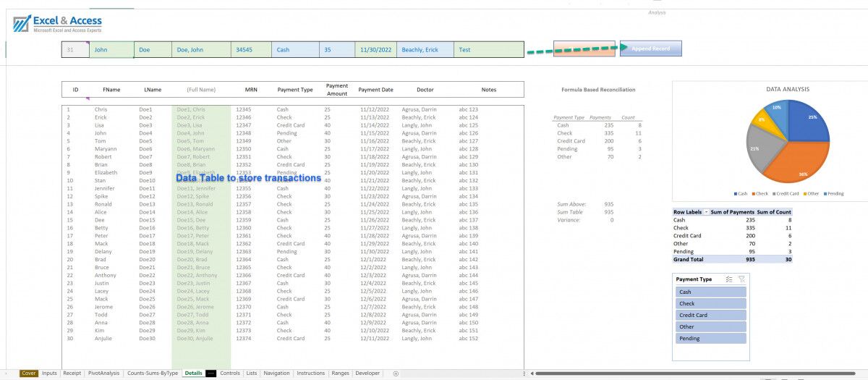Filter slicer by Pending

pyautogui.click(x=711, y=338)
